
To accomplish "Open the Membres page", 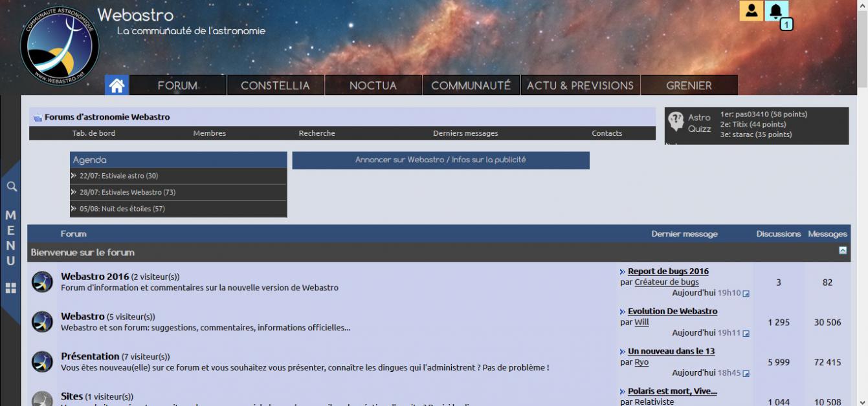I will pyautogui.click(x=209, y=133).
